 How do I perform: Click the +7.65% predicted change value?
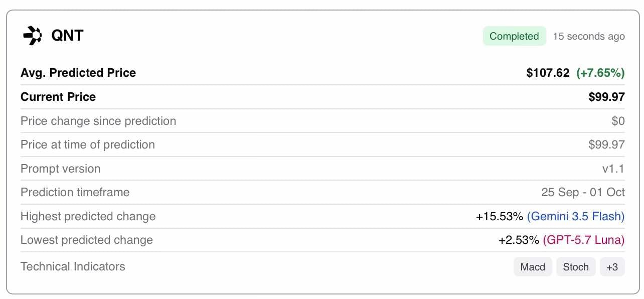click(x=600, y=73)
